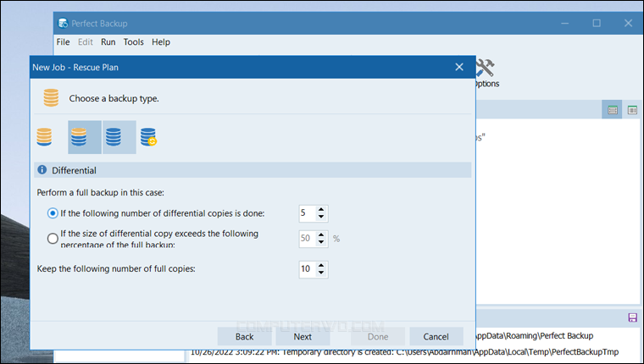Screen dimensions: 644x364
Task: Open the File menu
Action: click(x=63, y=41)
